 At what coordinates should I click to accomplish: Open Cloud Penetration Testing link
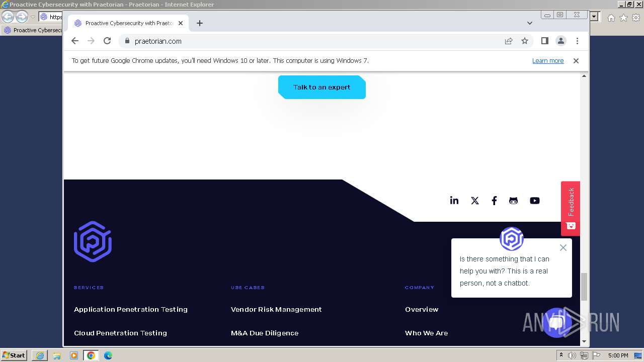[120, 333]
